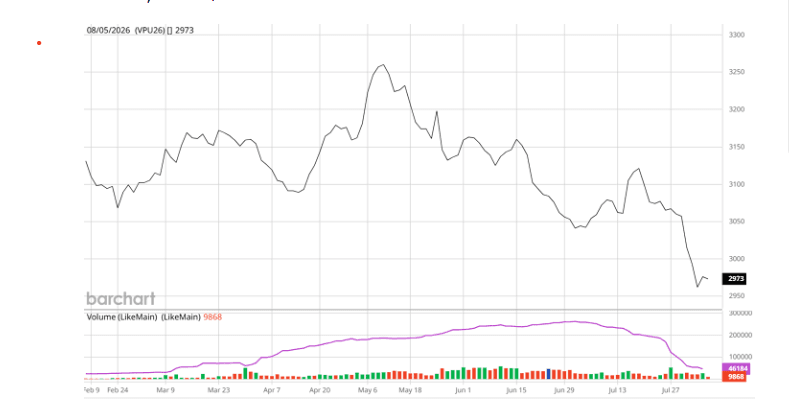Click the Apr 7 date label
The image size is (789, 399).
pos(272,390)
